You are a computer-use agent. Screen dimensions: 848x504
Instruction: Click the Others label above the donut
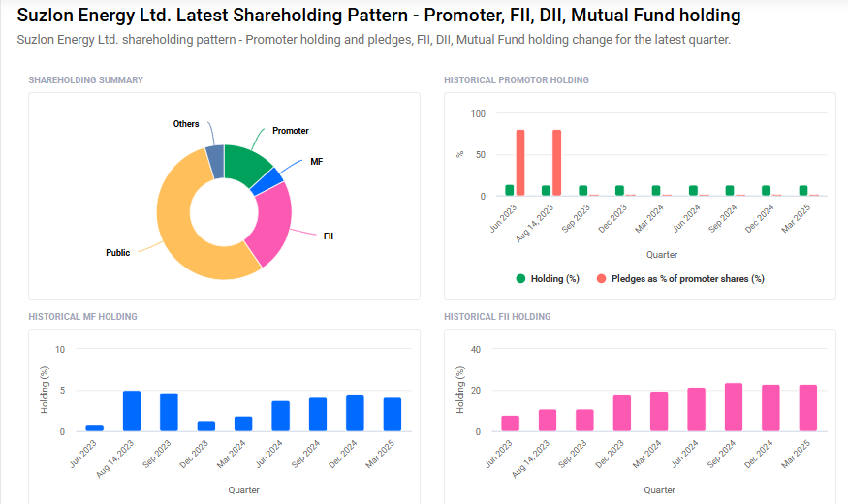(x=186, y=124)
